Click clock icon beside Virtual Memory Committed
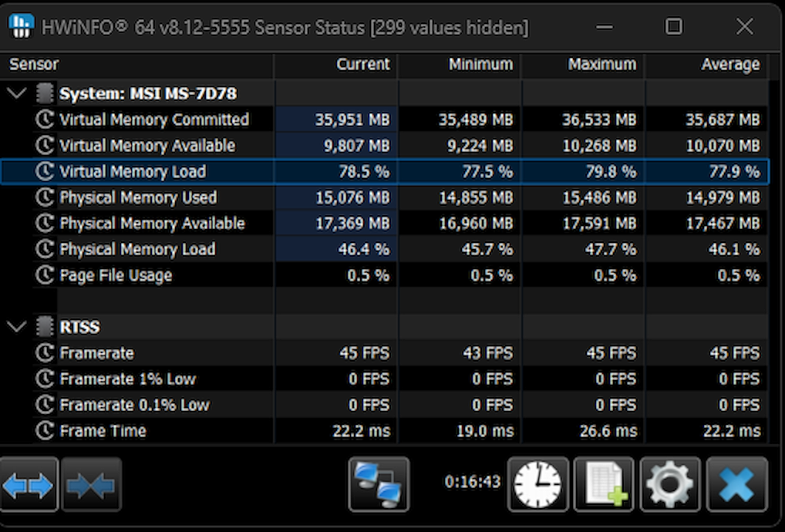The width and height of the screenshot is (785, 532). [x=45, y=120]
